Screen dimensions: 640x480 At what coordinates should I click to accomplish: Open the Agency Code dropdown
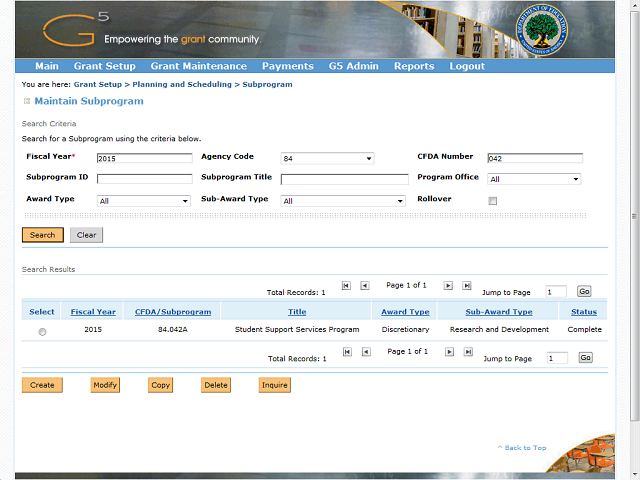[327, 158]
